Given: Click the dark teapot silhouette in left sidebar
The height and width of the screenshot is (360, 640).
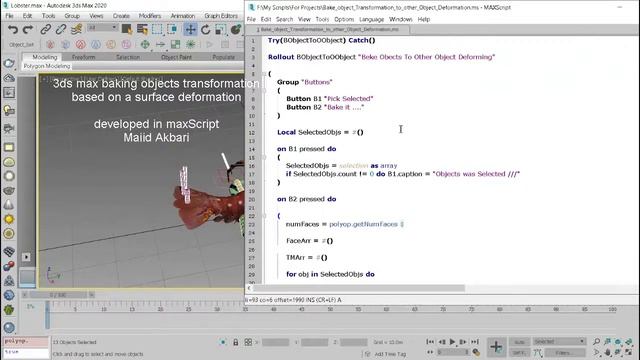Looking at the screenshot, I should (x=9, y=191).
